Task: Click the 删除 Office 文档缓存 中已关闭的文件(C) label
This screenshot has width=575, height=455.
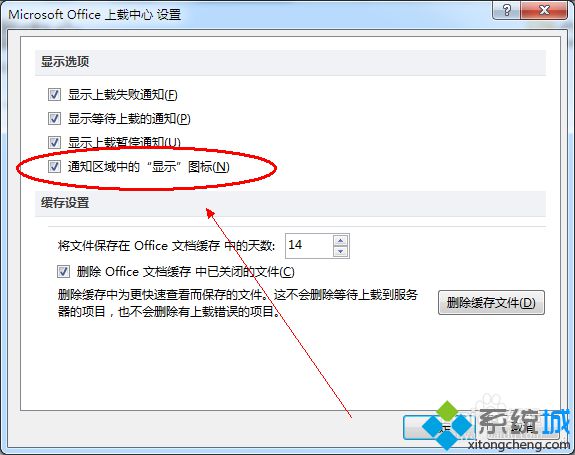Action: click(185, 272)
